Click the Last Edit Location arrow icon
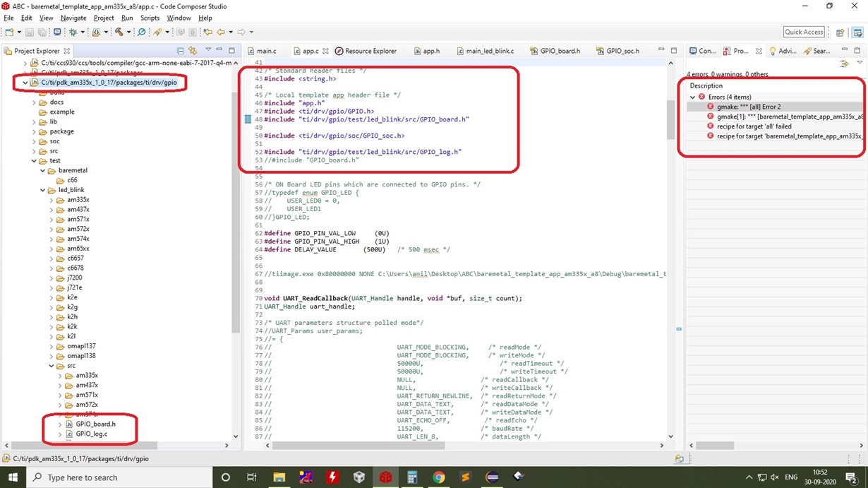 point(207,32)
